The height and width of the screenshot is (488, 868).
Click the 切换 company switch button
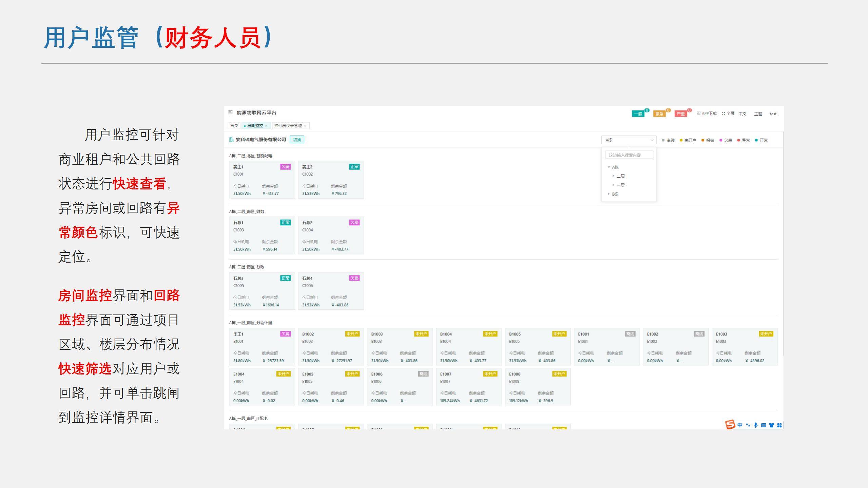(297, 140)
